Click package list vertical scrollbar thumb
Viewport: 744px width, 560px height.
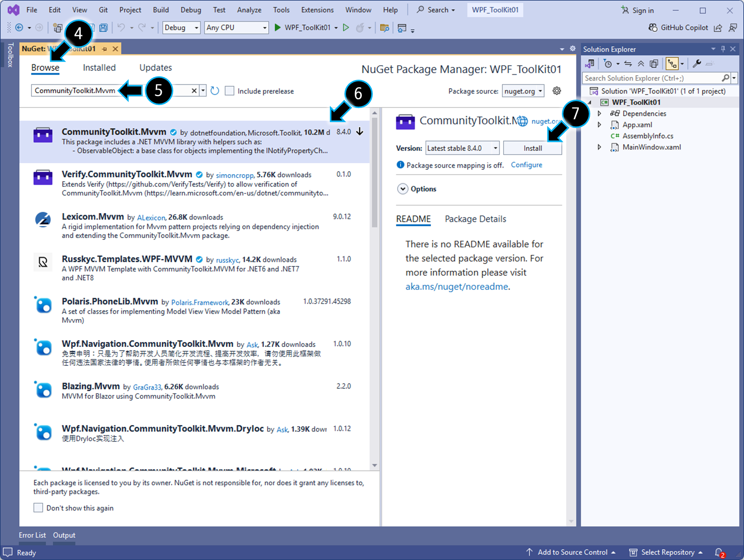(375, 173)
